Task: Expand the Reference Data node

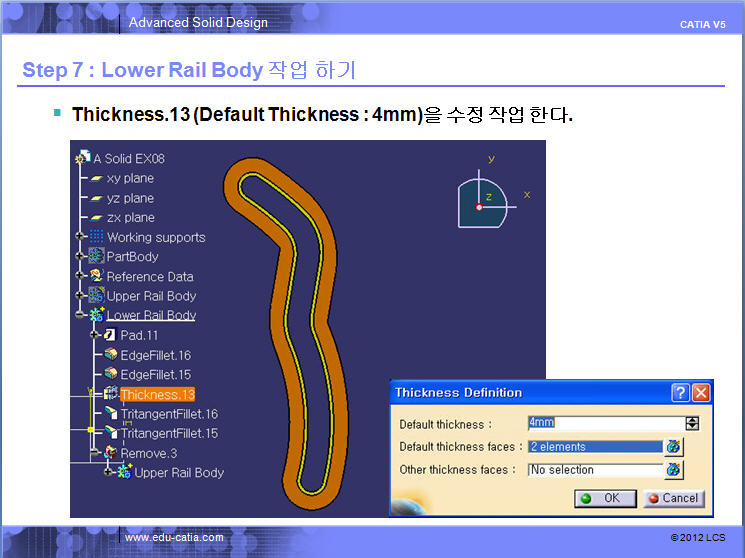Action: coord(81,276)
